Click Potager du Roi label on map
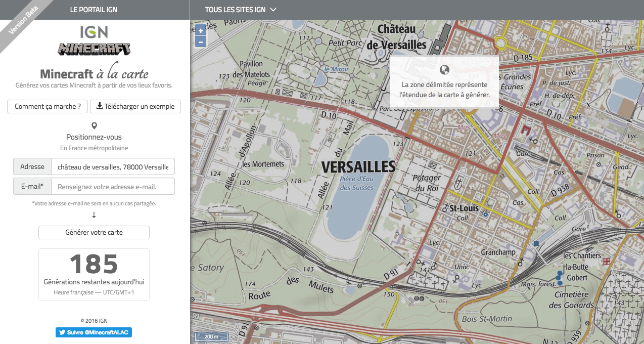The image size is (644, 344). [x=427, y=183]
